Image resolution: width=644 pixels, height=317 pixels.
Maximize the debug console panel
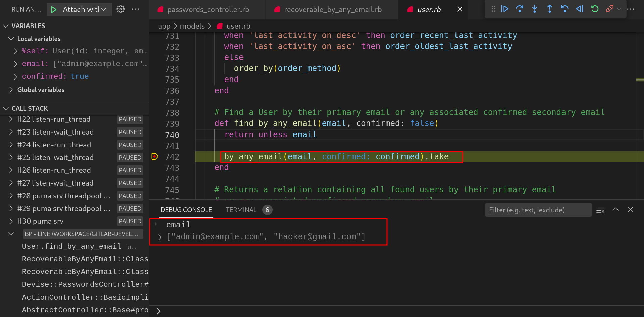tap(615, 210)
